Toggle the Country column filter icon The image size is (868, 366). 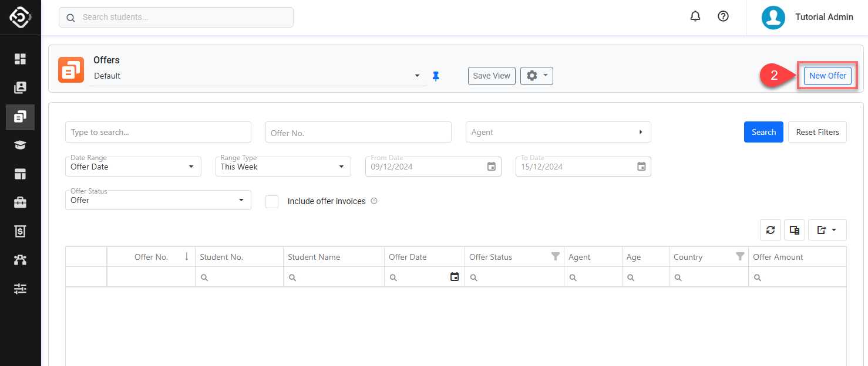click(x=740, y=257)
